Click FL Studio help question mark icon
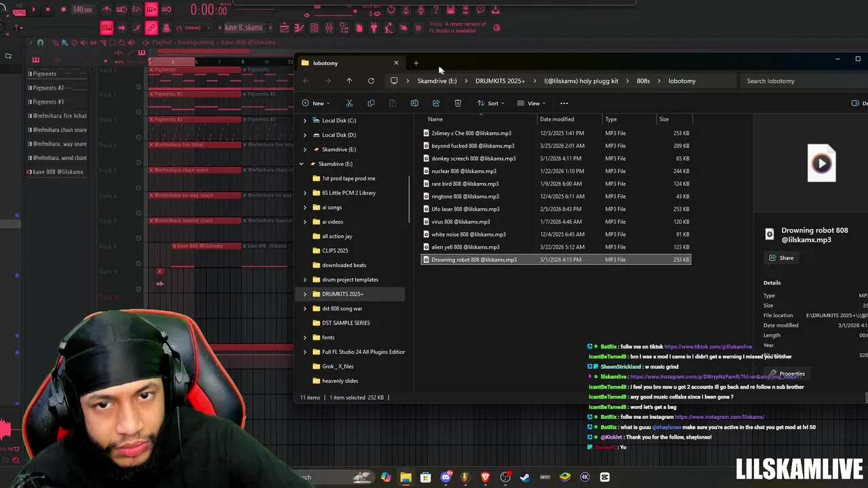 click(435, 9)
